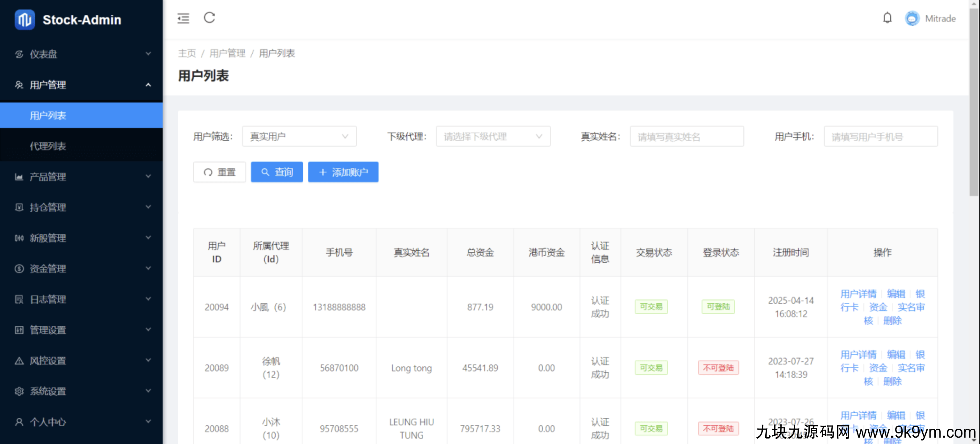
Task: Open the 用户筛选 dropdown
Action: click(x=299, y=136)
